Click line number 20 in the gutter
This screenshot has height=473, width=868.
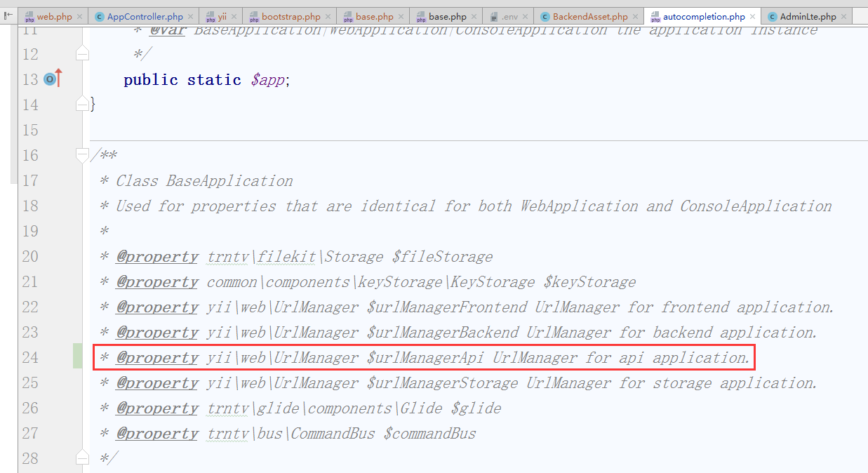click(30, 256)
